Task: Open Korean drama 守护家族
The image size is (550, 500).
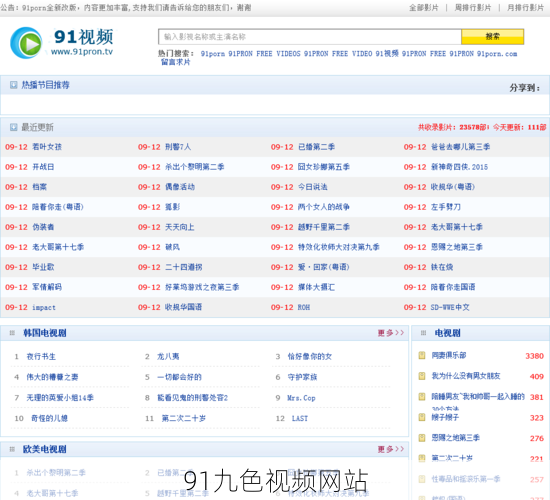Action: 302,377
